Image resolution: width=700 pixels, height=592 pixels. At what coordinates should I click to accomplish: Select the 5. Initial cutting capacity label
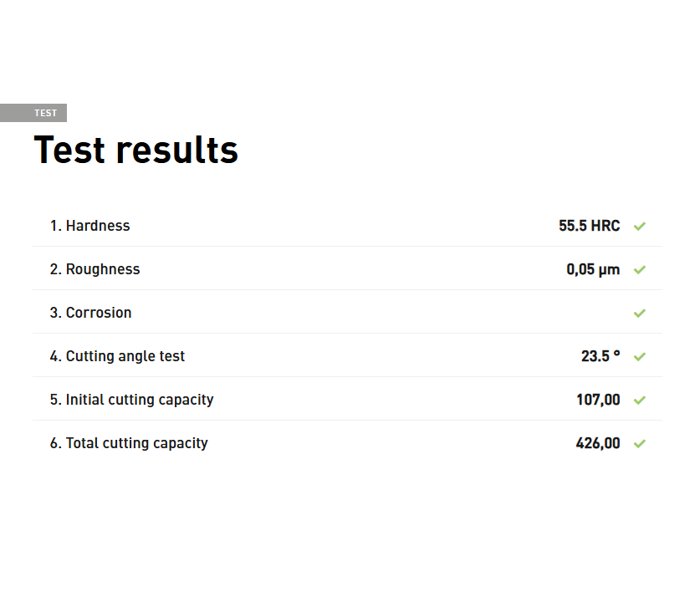click(x=131, y=400)
